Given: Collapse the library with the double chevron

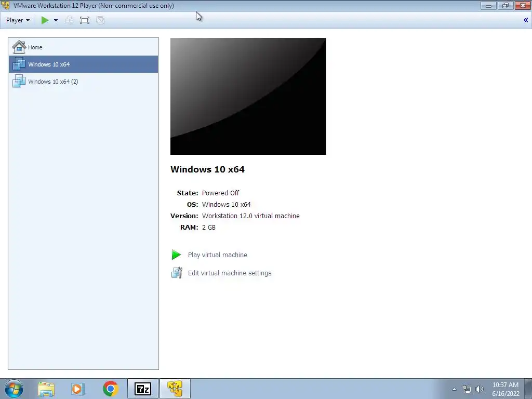Looking at the screenshot, I should click(526, 20).
